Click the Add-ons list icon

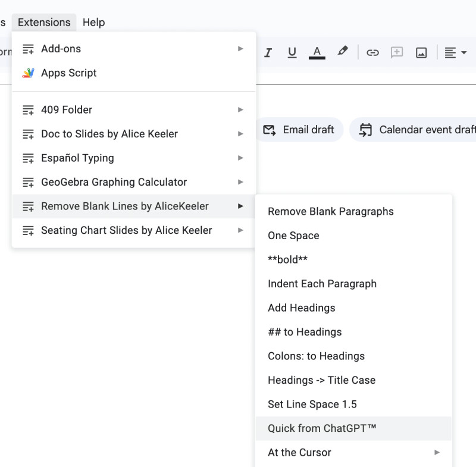point(28,49)
